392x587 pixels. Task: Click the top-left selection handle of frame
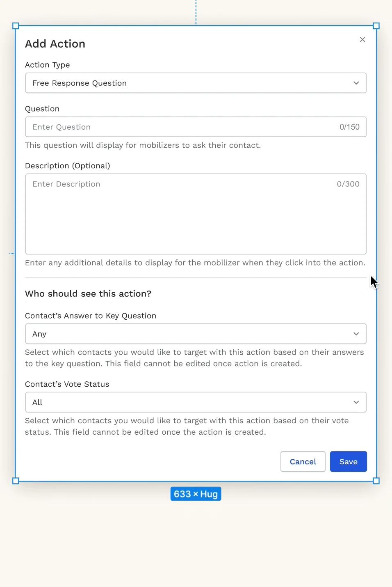[16, 26]
